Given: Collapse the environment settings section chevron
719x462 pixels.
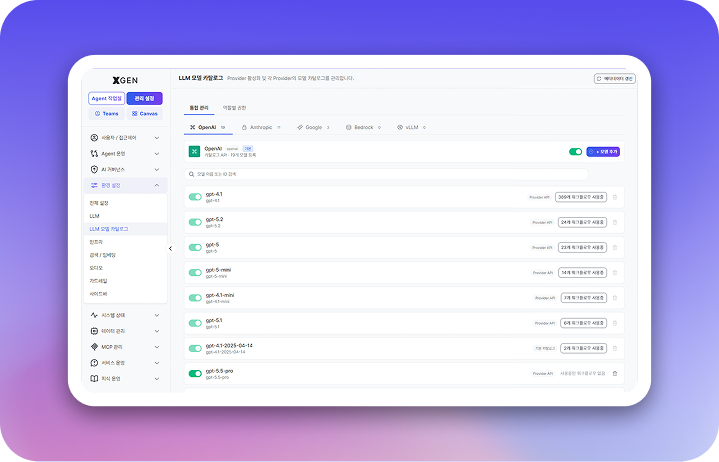Looking at the screenshot, I should [157, 185].
